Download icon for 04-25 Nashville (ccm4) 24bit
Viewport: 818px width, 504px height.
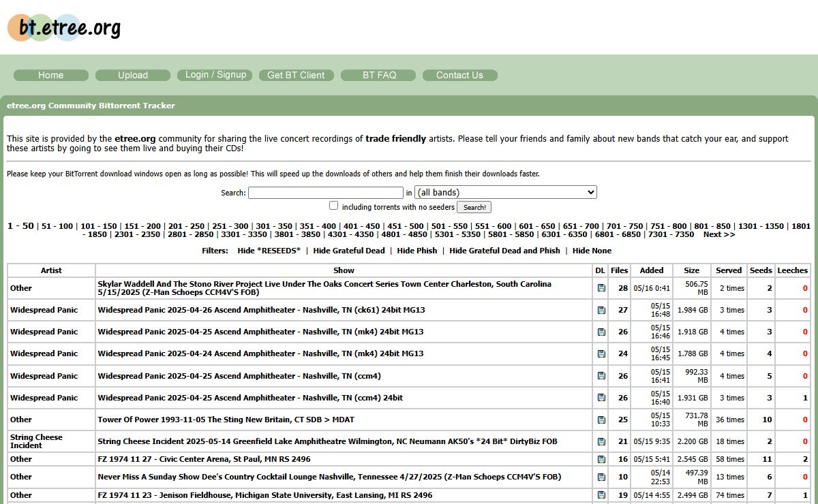click(x=601, y=398)
